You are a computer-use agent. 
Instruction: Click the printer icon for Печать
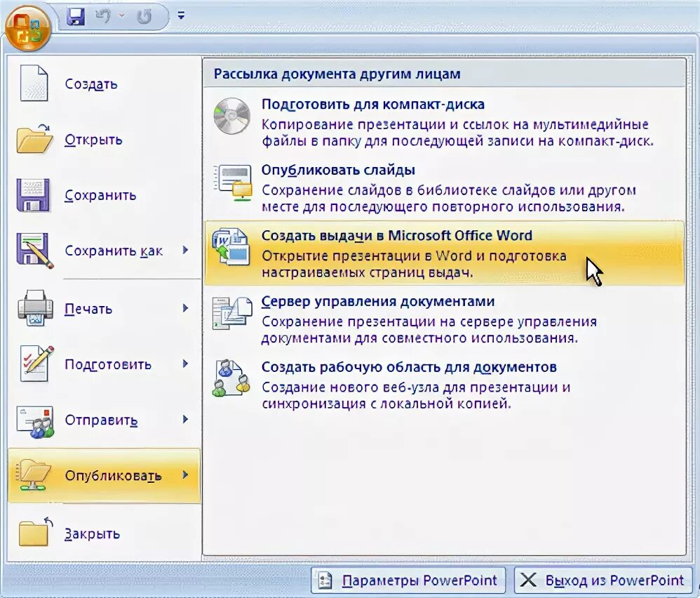pos(35,308)
